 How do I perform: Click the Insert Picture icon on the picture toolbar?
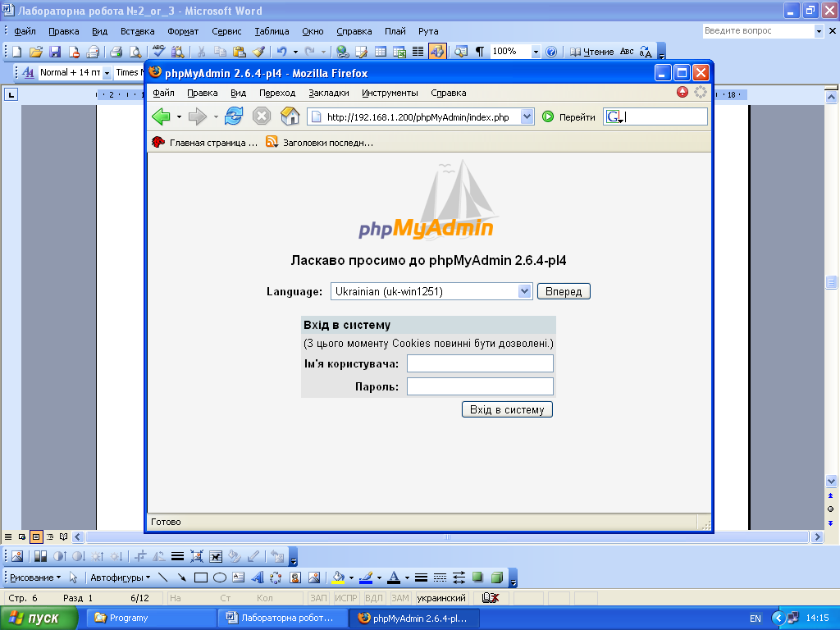click(x=17, y=557)
